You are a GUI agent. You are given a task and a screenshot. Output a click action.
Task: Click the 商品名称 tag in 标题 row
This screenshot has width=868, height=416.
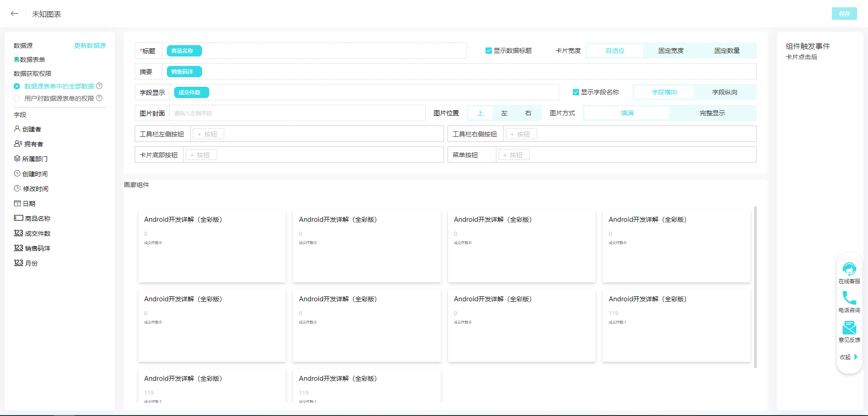184,51
